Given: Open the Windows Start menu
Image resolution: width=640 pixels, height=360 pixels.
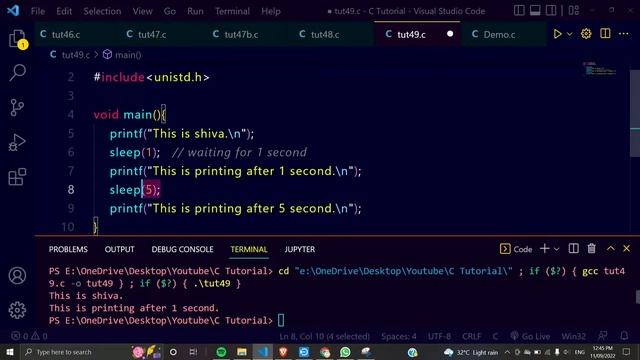Looking at the screenshot, I should click(x=10, y=352).
